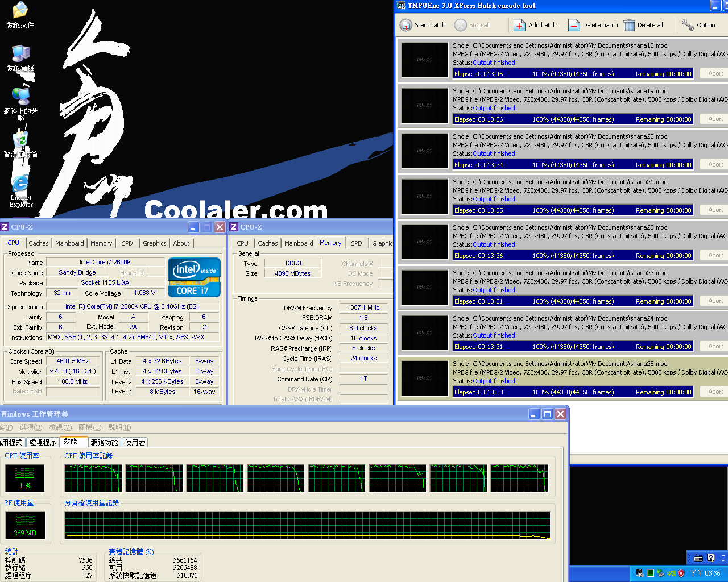
Task: Switch to CPU tab in right CPU-Z window
Action: pos(243,243)
